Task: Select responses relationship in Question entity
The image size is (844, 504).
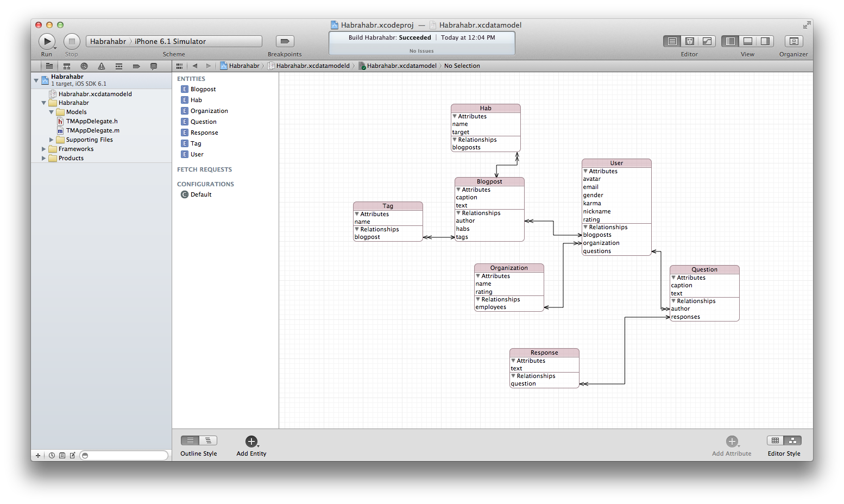Action: 685,317
